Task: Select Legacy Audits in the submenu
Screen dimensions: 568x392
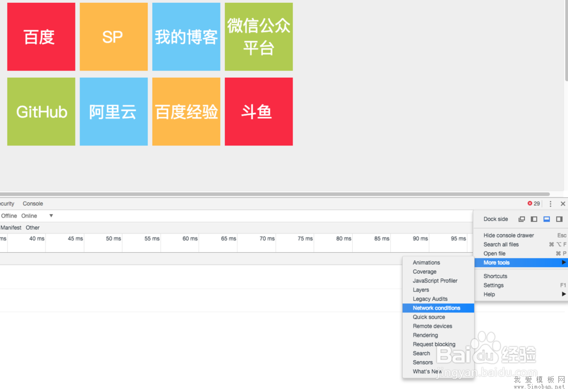Action: pos(438,299)
